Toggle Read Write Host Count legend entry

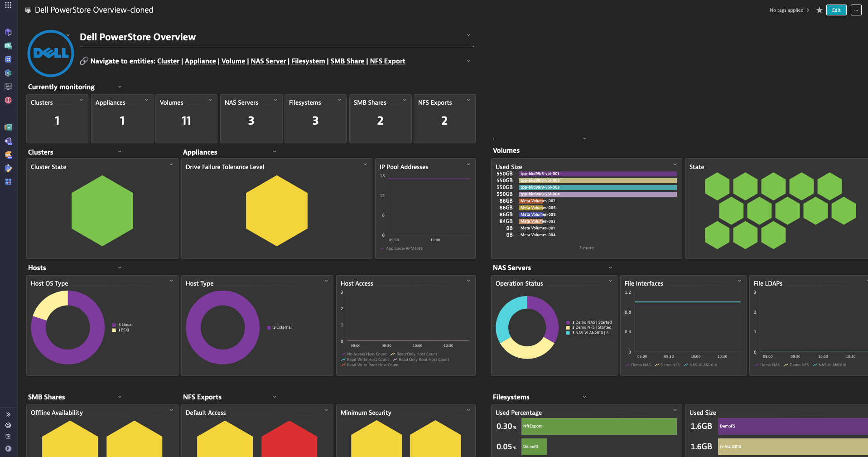coord(365,360)
